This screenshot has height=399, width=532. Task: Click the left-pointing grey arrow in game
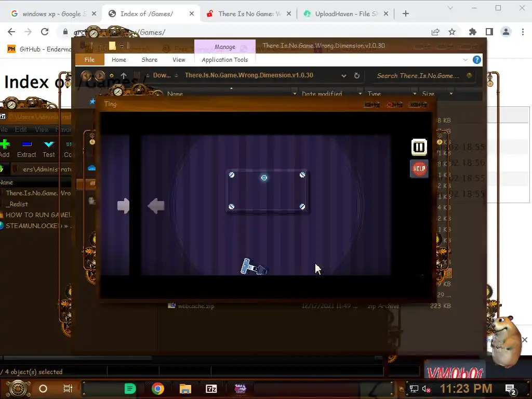pos(156,206)
